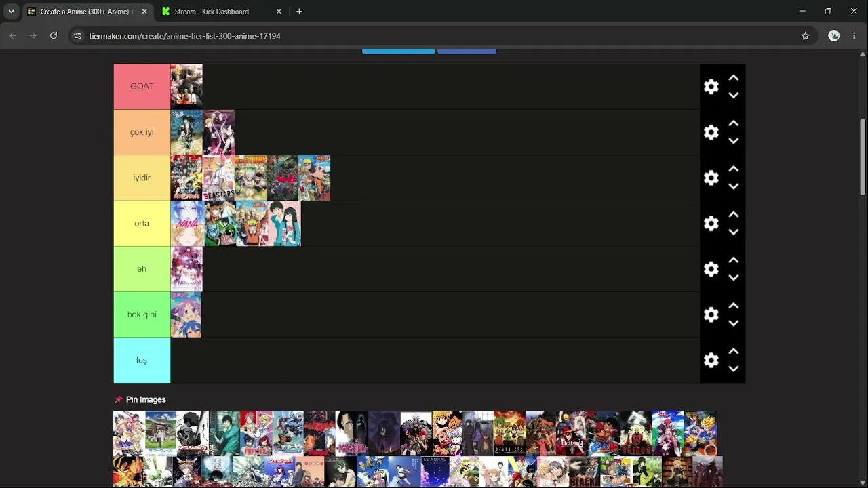Open settings gear for the bok gibi tier
Screen dimensions: 868x488
coord(711,314)
